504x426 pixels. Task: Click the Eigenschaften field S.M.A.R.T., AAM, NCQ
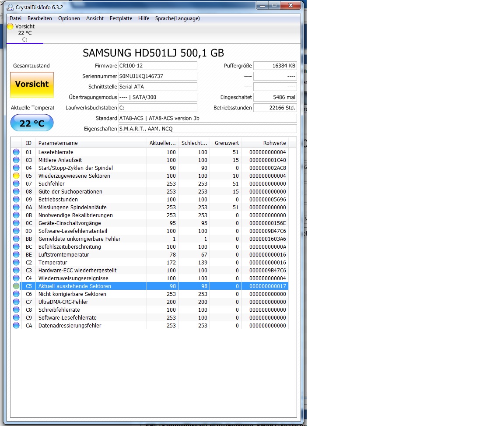(x=208, y=129)
